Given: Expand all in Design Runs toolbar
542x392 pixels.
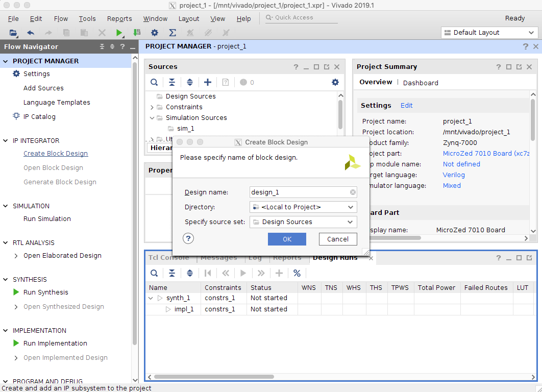Looking at the screenshot, I should click(190, 274).
